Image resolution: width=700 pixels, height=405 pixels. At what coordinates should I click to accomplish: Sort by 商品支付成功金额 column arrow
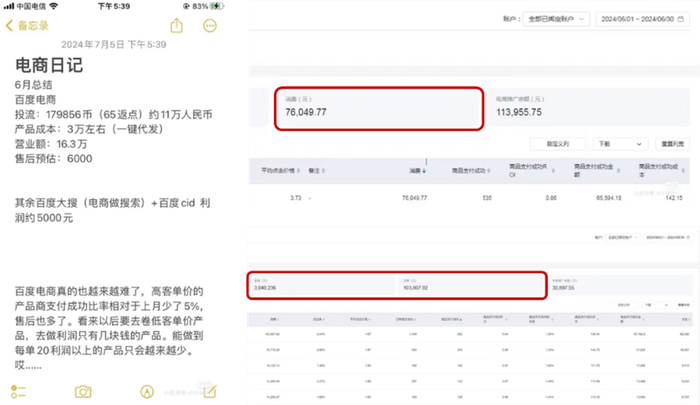click(x=618, y=171)
